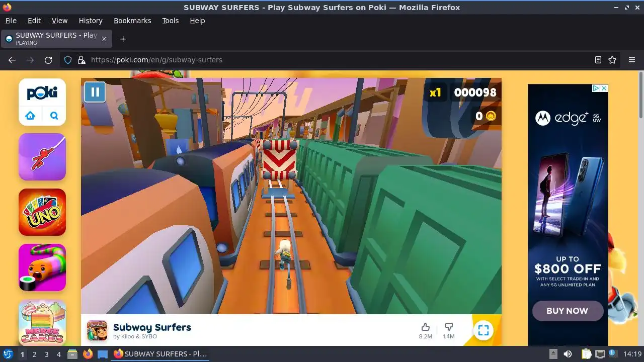Open the Bookmarks menu

132,21
